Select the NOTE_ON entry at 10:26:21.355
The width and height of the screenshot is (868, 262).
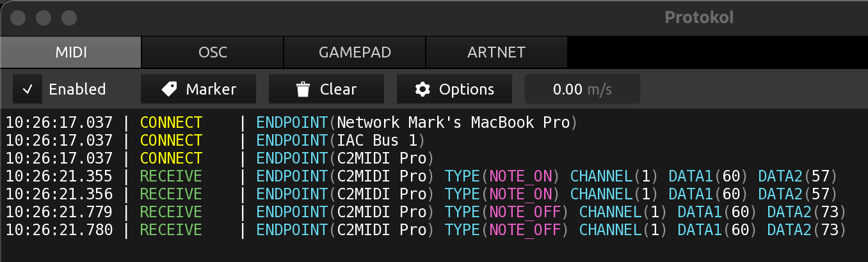(x=421, y=176)
